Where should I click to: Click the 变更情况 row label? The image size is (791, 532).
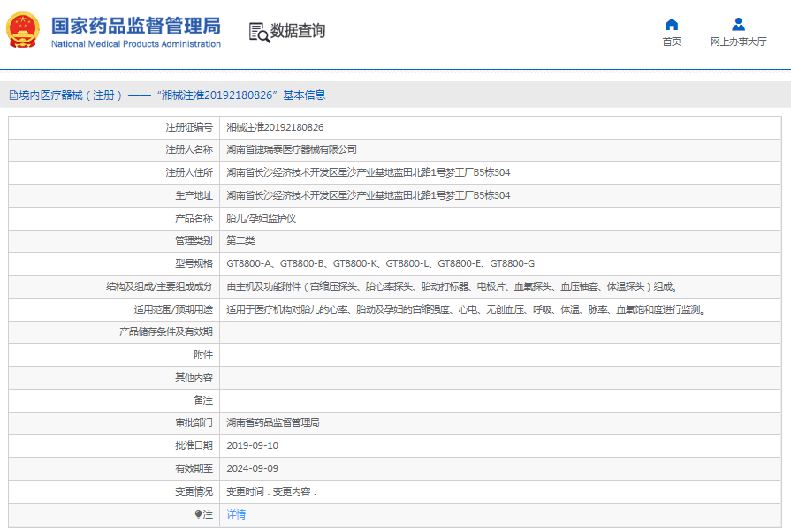194,491
